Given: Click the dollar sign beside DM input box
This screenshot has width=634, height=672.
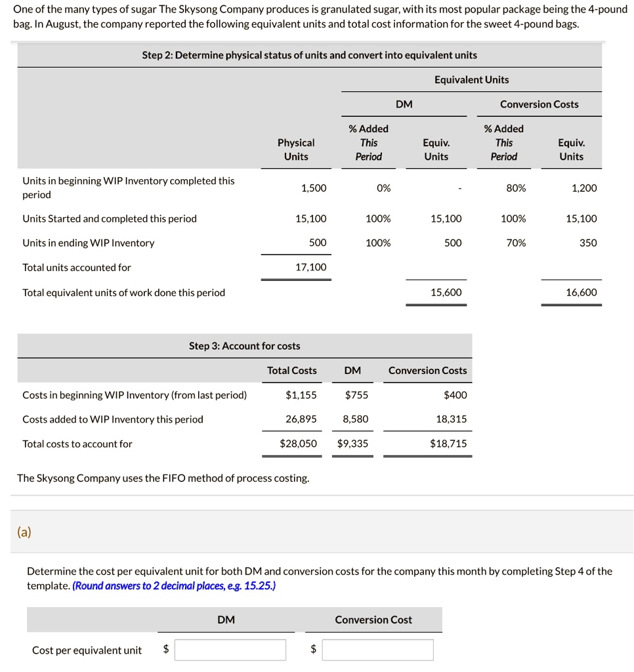Looking at the screenshot, I should (x=166, y=650).
